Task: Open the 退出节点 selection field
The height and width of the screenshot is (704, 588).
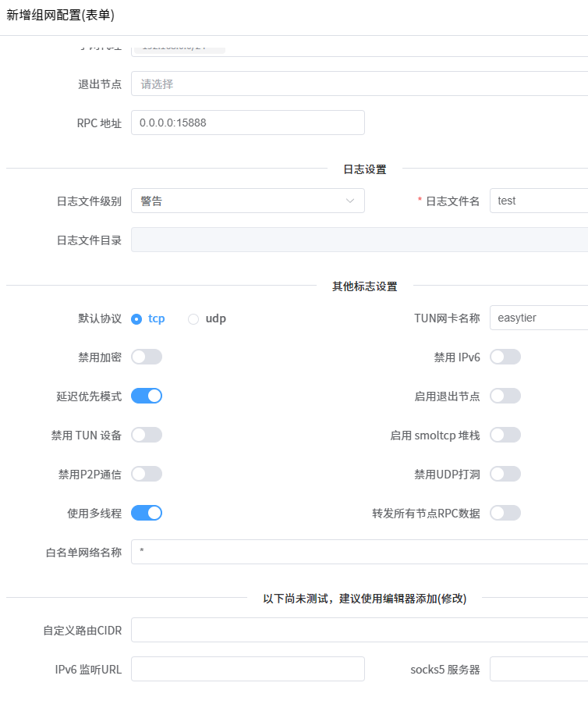Action: [360, 84]
